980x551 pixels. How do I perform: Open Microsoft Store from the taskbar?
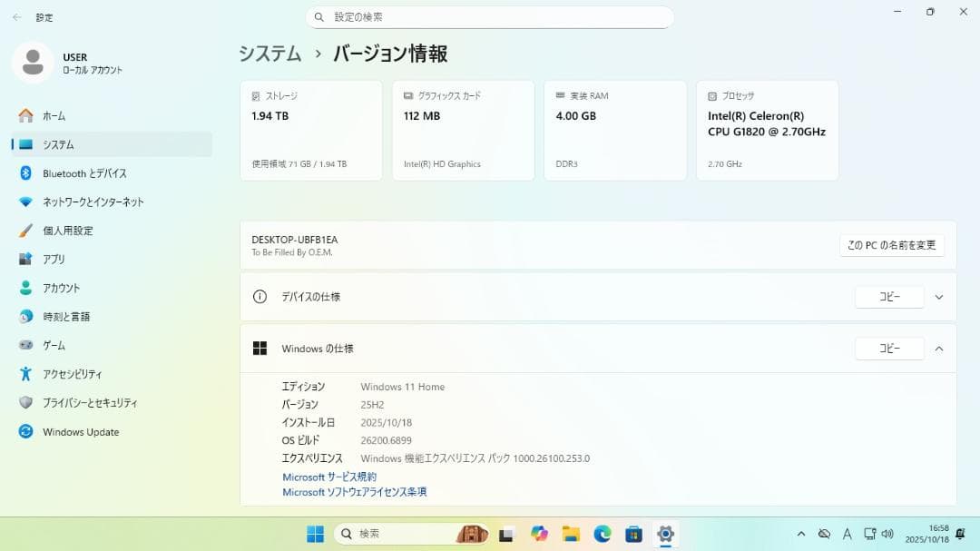(x=633, y=534)
